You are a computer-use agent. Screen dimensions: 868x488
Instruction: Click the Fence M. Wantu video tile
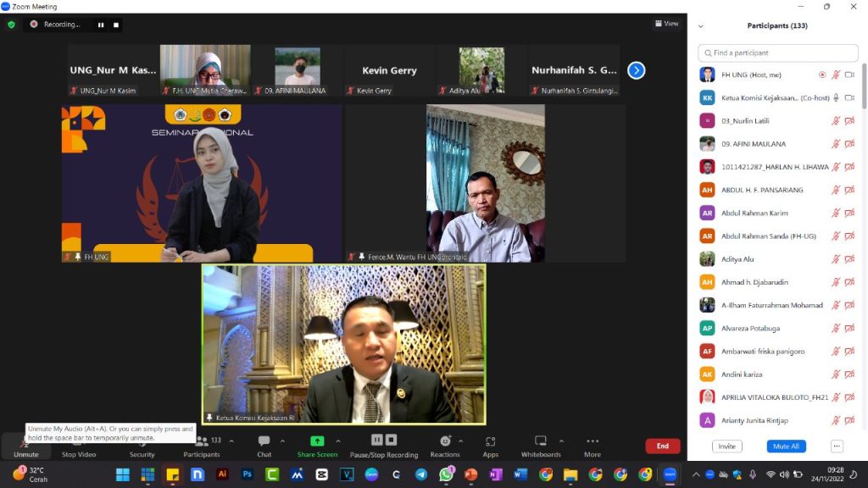click(486, 183)
